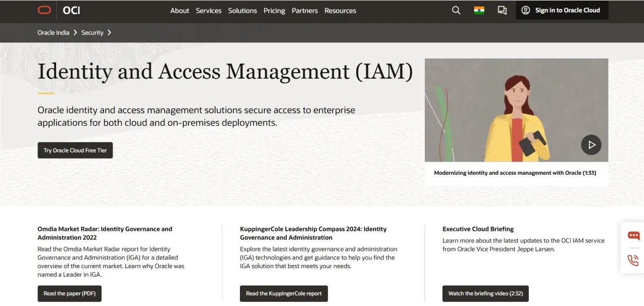Screen dimensions: 644x306
Task: Open the Resources menu
Action: (x=340, y=11)
